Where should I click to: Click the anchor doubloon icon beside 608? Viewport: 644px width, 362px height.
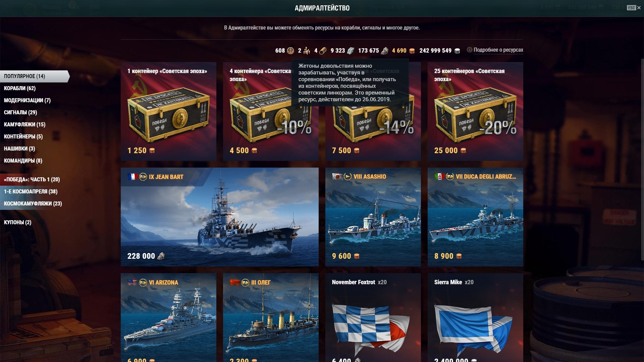[290, 51]
